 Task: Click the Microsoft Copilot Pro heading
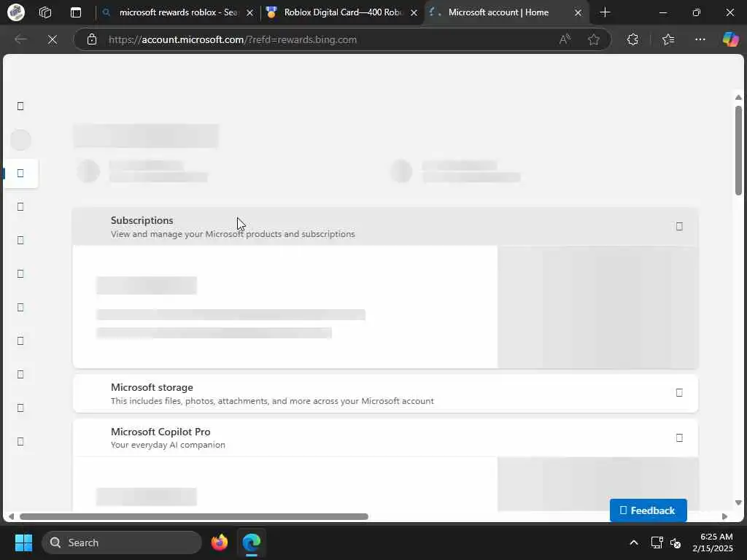[160, 432]
